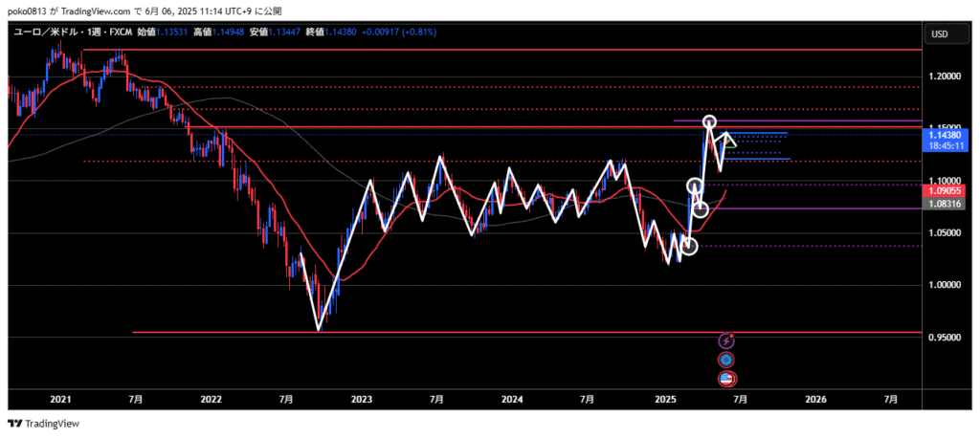Select the topmost white circle marker near 1.15
The image size is (980, 437).
coord(710,122)
